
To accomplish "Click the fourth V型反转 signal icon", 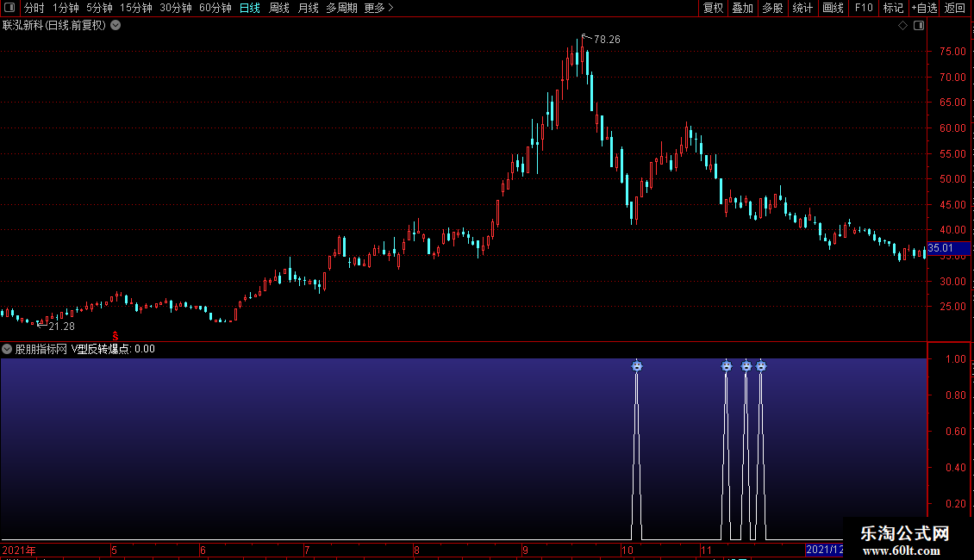I will pos(761,365).
